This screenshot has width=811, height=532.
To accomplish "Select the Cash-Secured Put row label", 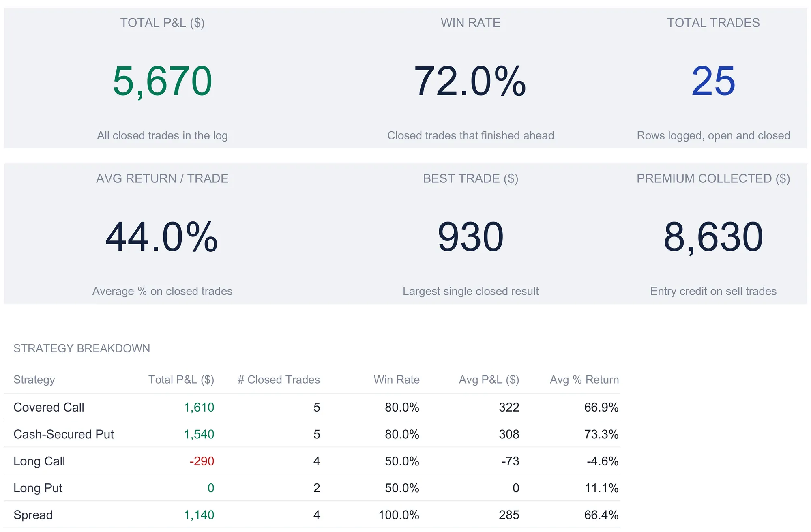I will [x=64, y=434].
